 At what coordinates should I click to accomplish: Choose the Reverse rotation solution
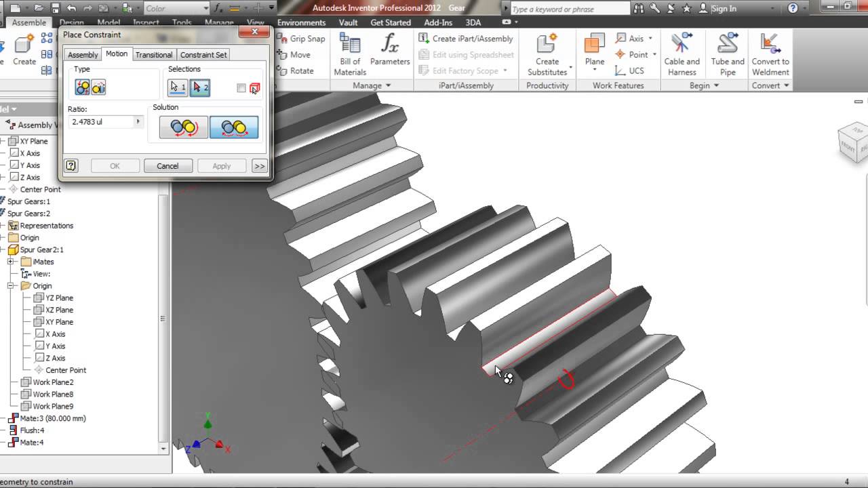tap(234, 127)
